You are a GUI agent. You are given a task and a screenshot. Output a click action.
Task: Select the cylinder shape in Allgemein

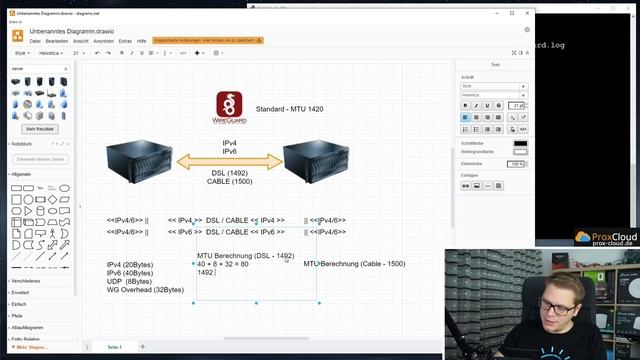pyautogui.click(x=40, y=211)
